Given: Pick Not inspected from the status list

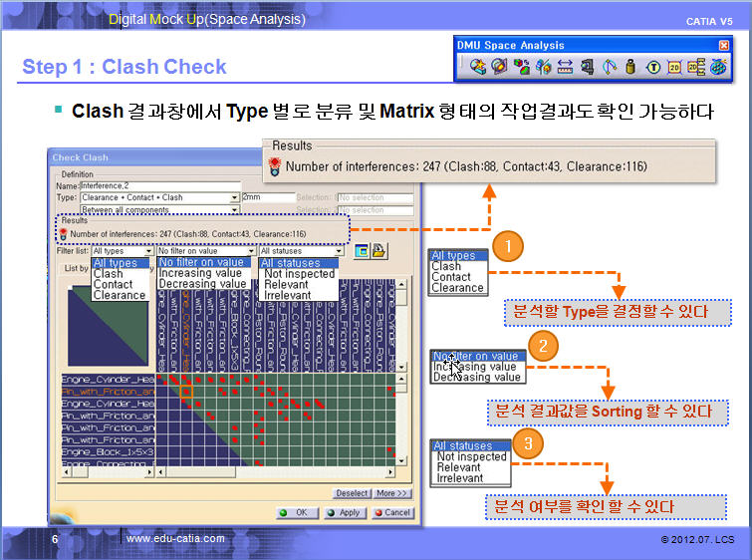Looking at the screenshot, I should (299, 274).
